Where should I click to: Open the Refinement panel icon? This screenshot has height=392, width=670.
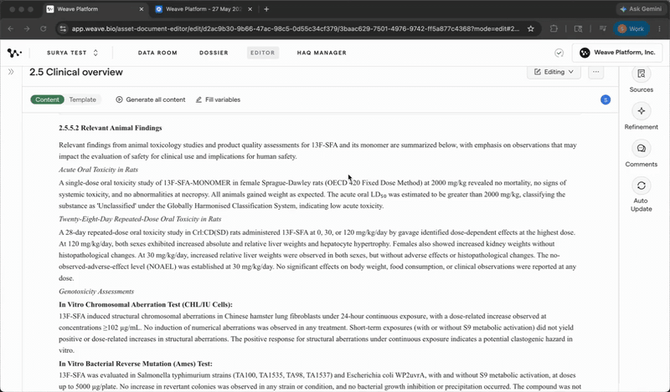(641, 111)
